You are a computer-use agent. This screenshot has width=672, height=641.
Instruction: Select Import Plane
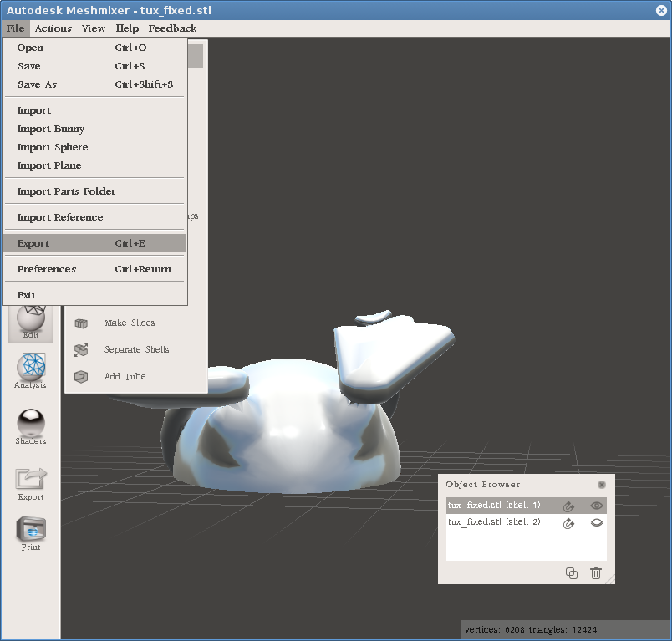(94, 165)
